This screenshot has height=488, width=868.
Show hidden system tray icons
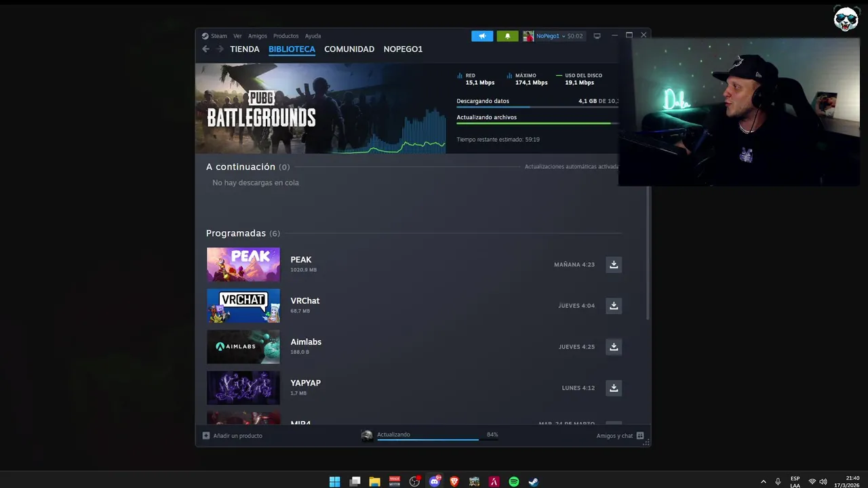coord(764,482)
